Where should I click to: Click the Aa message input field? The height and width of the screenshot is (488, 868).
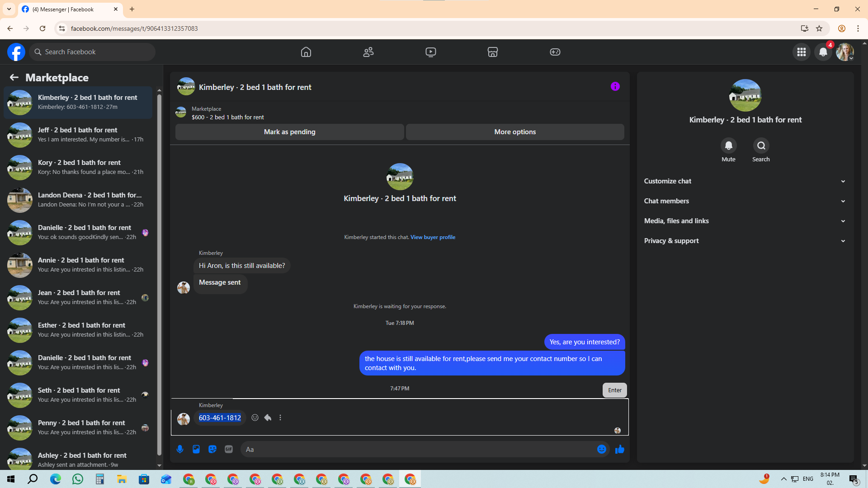point(416,449)
